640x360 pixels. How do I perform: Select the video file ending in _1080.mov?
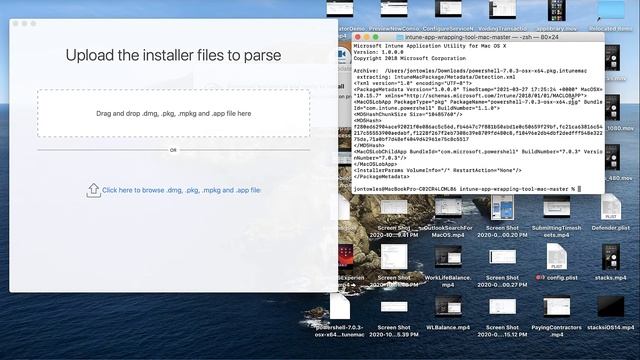[613, 108]
